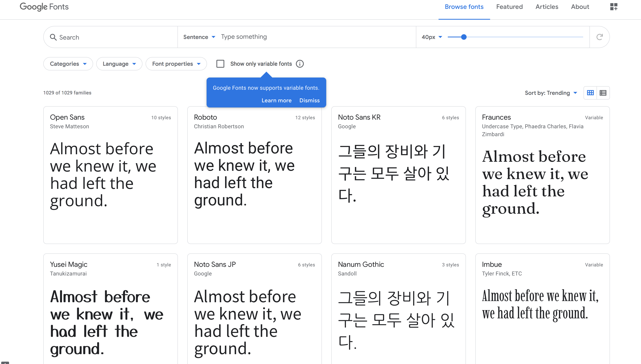Focus the Search fonts field
641x364 pixels.
click(110, 37)
